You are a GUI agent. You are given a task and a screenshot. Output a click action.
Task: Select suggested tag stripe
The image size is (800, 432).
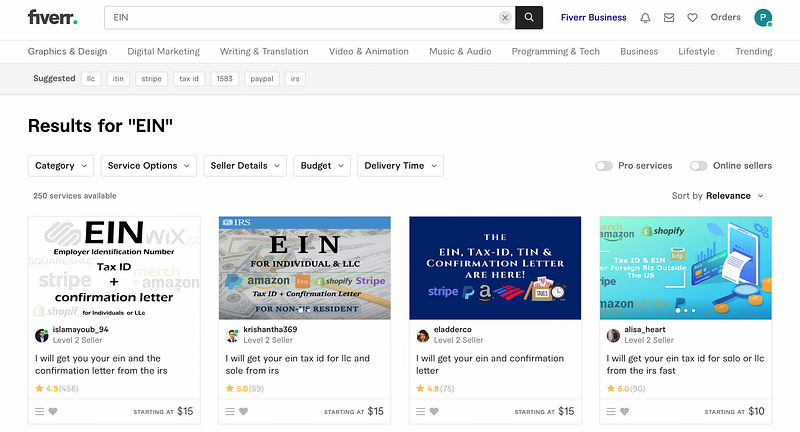152,79
